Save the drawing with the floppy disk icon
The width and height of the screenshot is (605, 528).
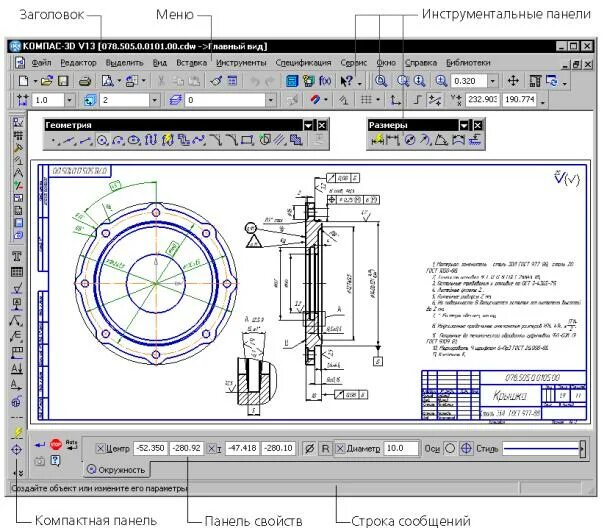click(63, 81)
